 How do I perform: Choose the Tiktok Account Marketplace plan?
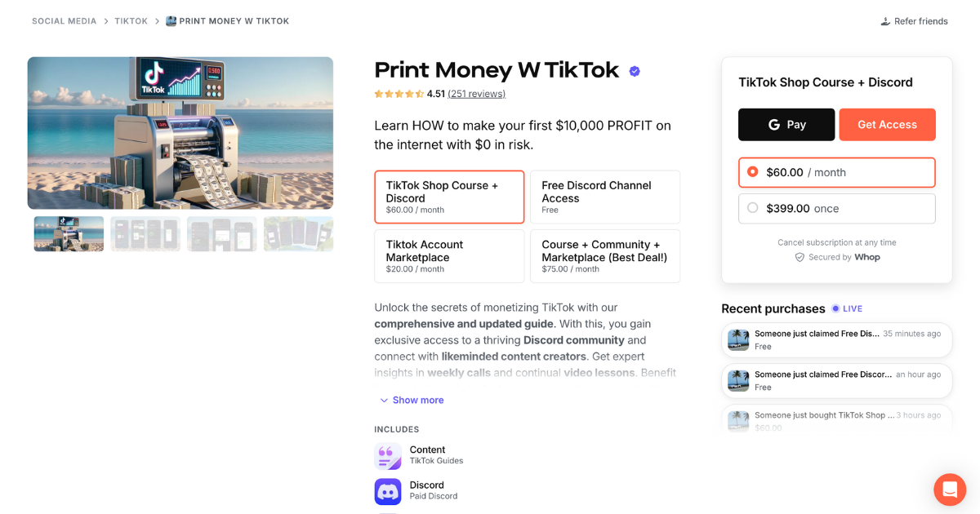(x=449, y=255)
